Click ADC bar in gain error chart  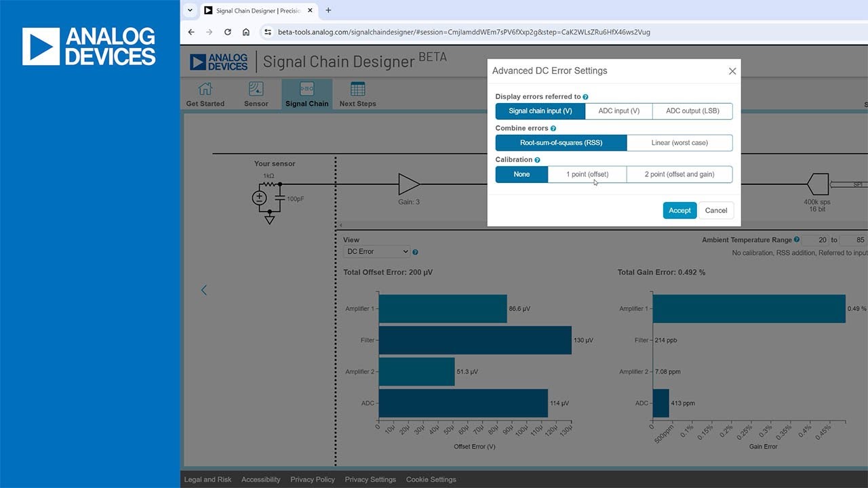pos(661,403)
